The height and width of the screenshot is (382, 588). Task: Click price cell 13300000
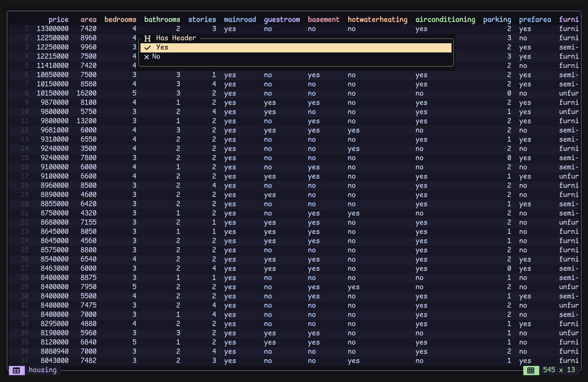pyautogui.click(x=52, y=29)
